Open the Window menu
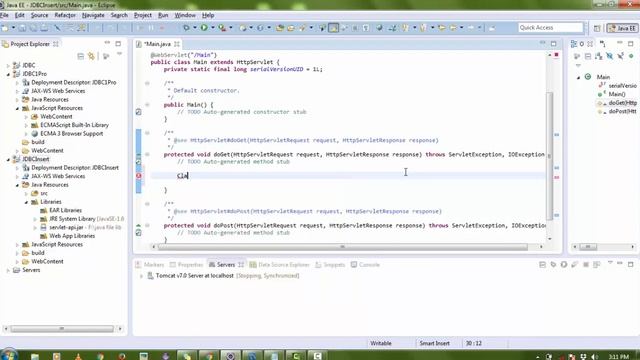 pyautogui.click(x=185, y=15)
